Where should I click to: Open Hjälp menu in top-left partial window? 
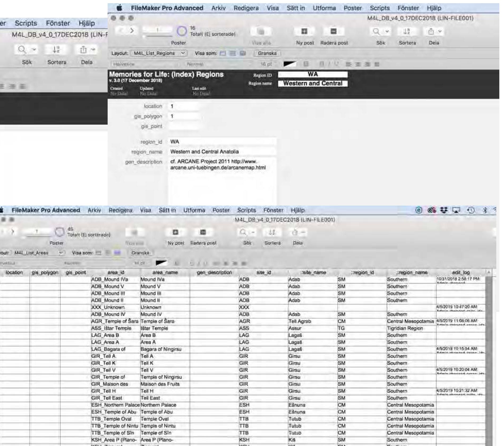tap(87, 23)
